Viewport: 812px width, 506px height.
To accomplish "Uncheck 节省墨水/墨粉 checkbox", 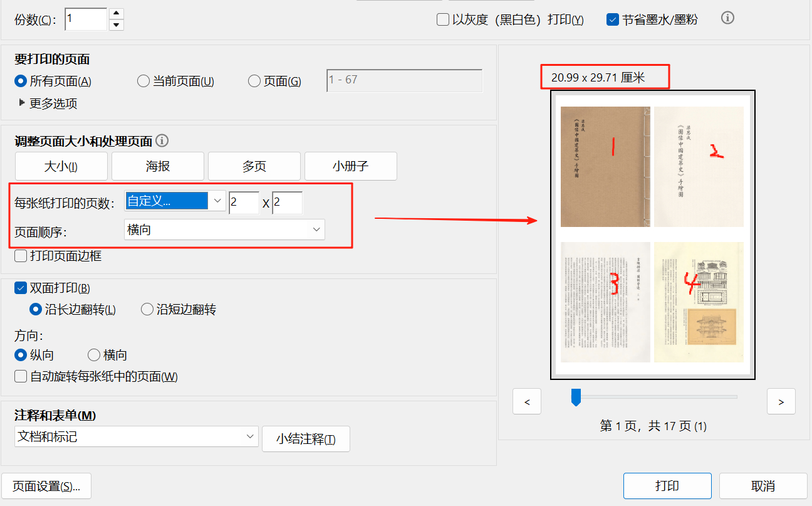I will click(613, 19).
